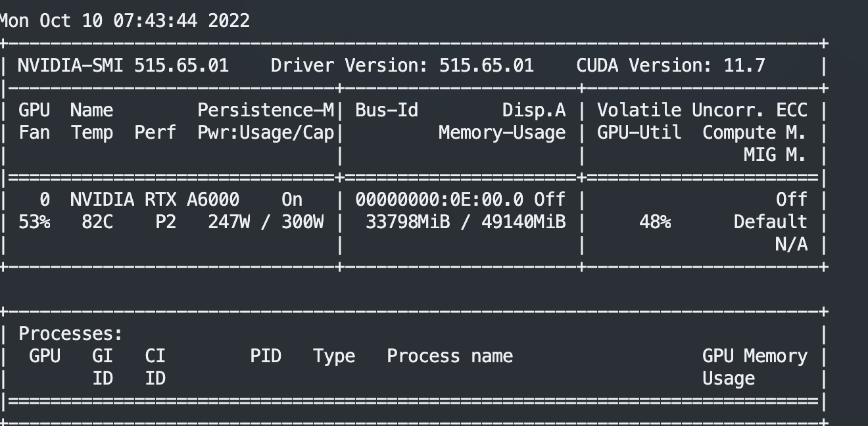
Task: Click the 'Compute M.' header
Action: click(755, 133)
